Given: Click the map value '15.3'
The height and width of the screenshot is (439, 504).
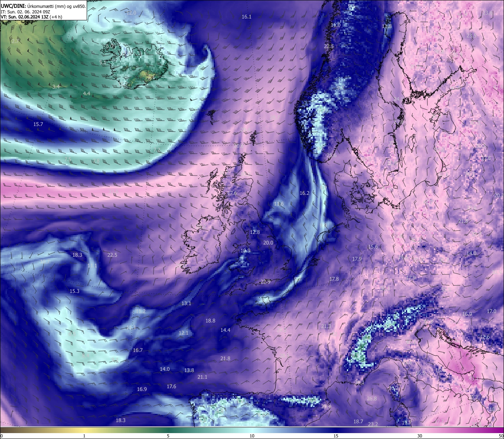Looking at the screenshot, I should (x=74, y=291).
